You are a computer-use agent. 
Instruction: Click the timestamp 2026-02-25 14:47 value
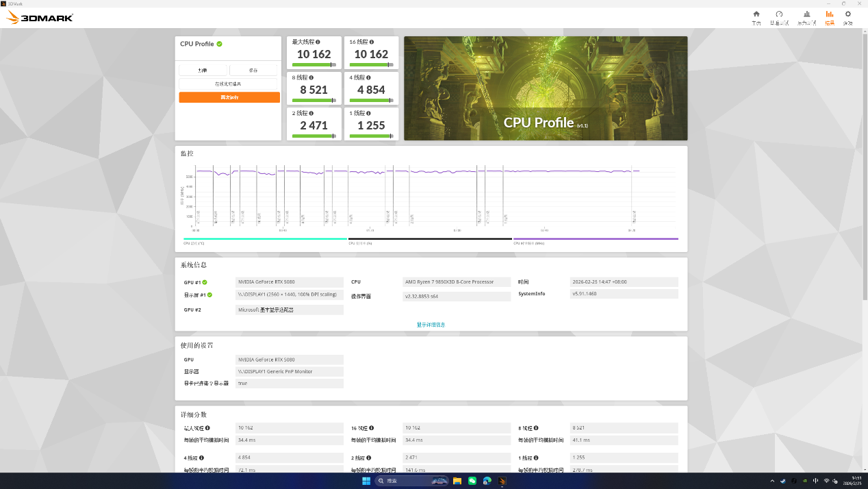click(624, 282)
